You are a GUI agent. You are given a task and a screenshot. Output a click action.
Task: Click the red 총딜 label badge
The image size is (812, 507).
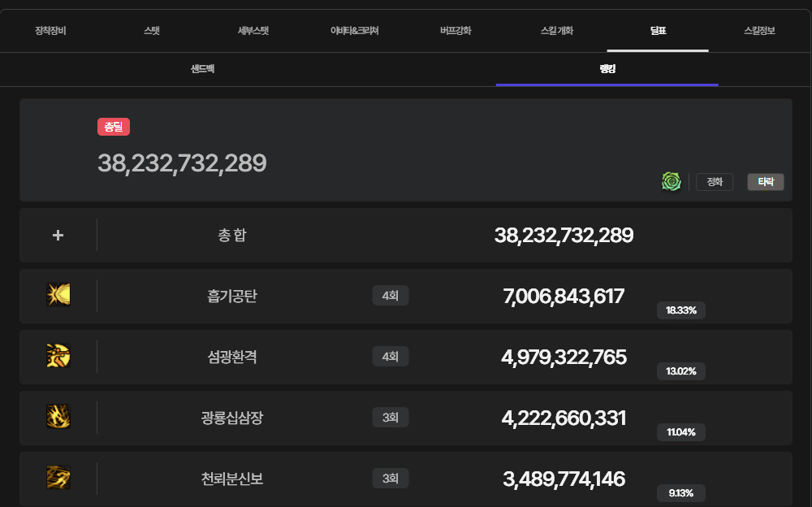[114, 127]
